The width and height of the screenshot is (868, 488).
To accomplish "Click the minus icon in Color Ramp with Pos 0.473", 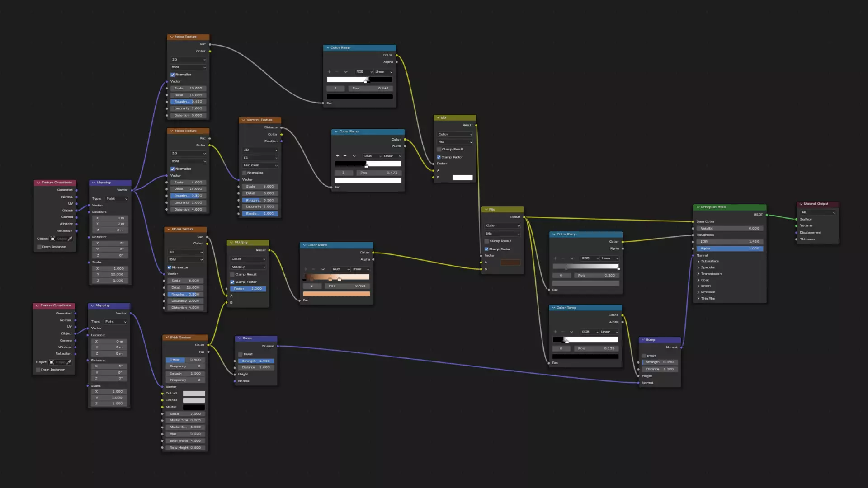I will click(x=345, y=156).
